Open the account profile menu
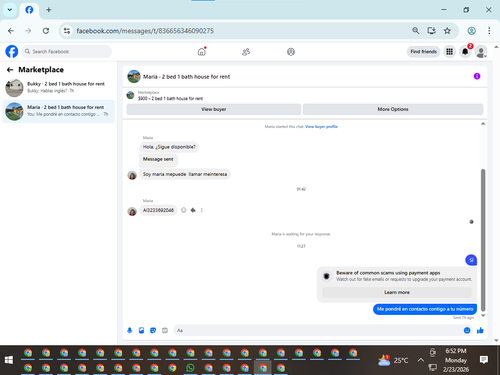The height and width of the screenshot is (375, 500). click(481, 52)
